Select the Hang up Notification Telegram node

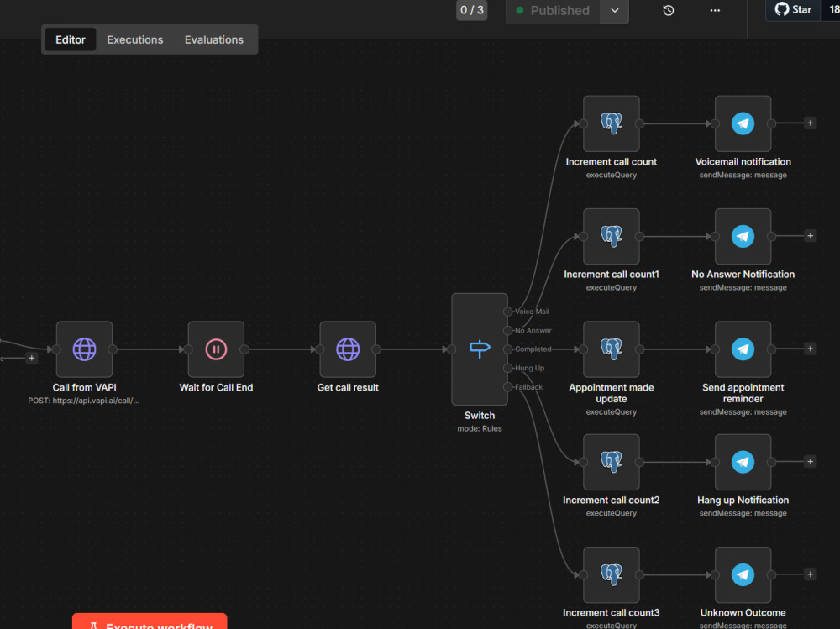point(743,462)
